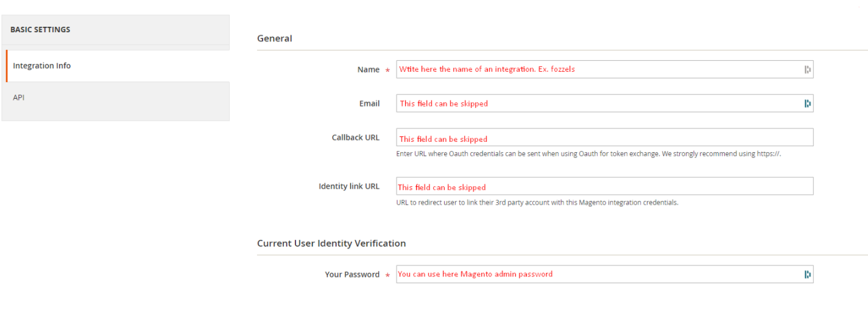Focus the Name input field

point(597,69)
